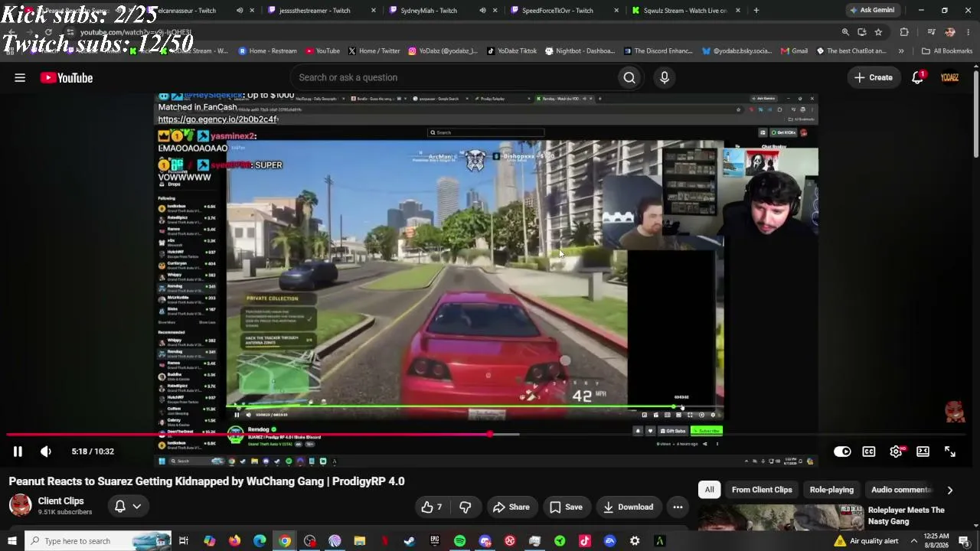Download the video

coord(628,507)
